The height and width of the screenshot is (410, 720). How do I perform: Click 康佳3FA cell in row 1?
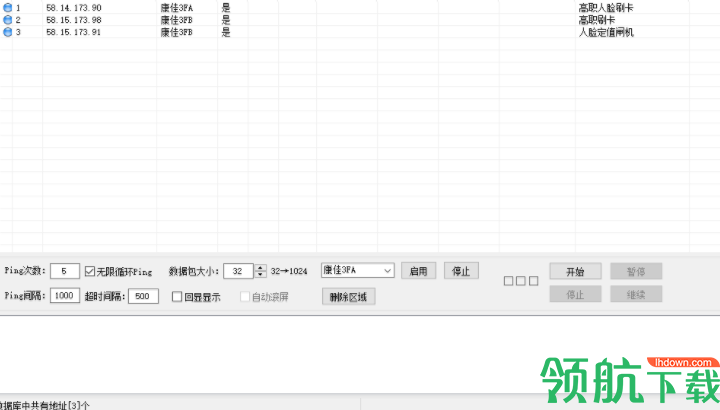[x=176, y=8]
